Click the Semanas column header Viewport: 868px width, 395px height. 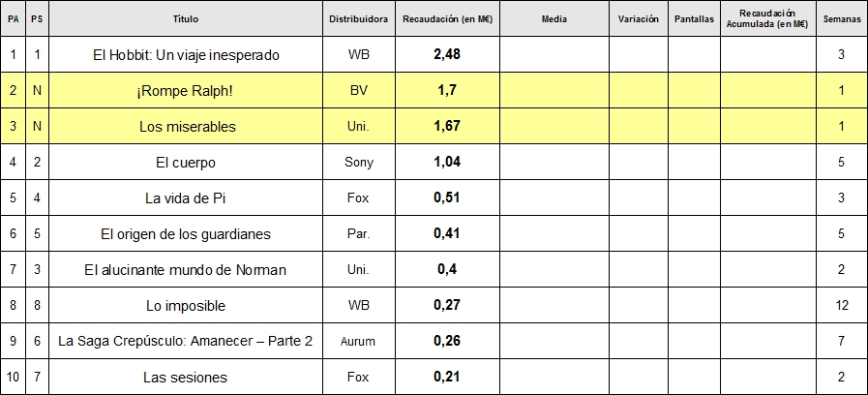[x=842, y=18]
